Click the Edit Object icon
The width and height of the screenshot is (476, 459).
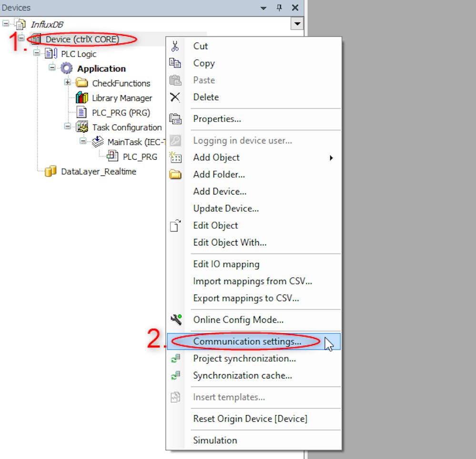pos(175,225)
